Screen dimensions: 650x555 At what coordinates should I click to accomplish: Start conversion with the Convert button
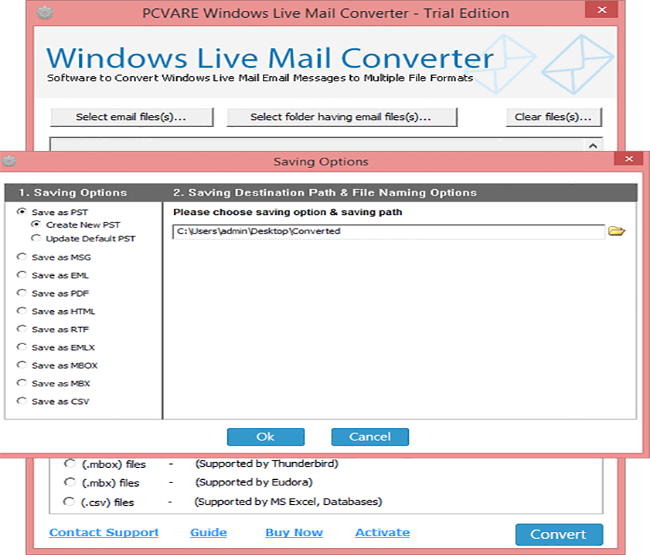[x=559, y=534]
